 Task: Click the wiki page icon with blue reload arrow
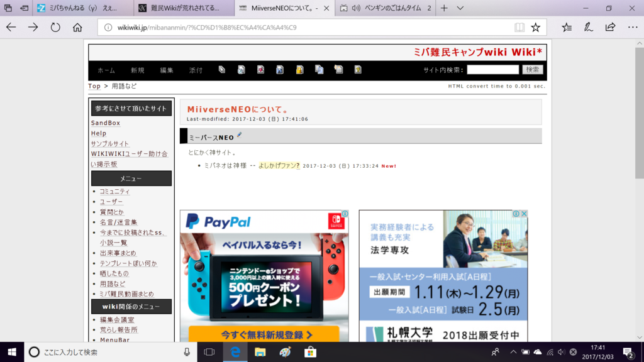pyautogui.click(x=241, y=70)
